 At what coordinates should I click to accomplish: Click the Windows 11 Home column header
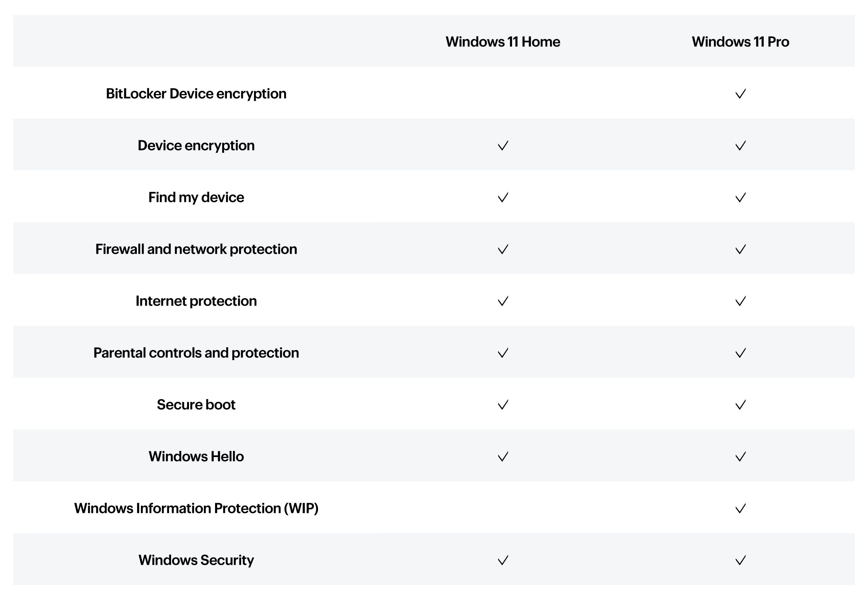click(503, 42)
